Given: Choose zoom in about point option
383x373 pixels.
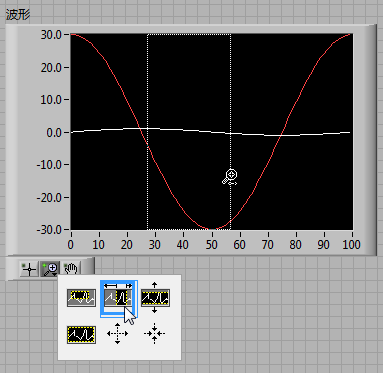Looking at the screenshot, I should [154, 333].
